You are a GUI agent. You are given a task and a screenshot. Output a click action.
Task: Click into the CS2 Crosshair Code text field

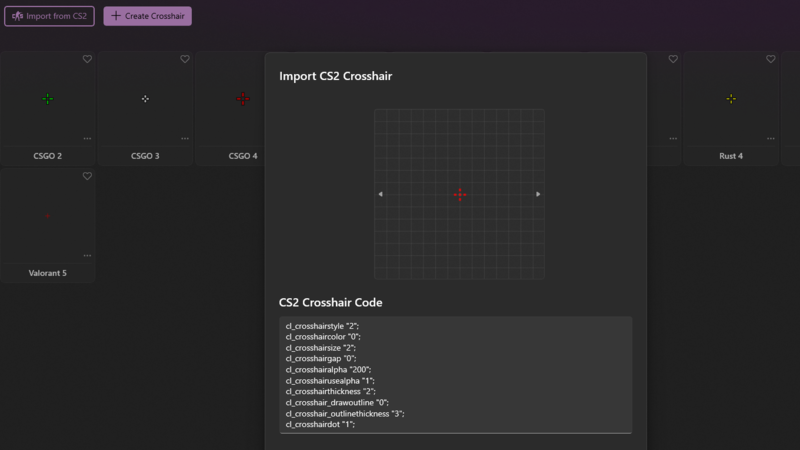[456, 375]
